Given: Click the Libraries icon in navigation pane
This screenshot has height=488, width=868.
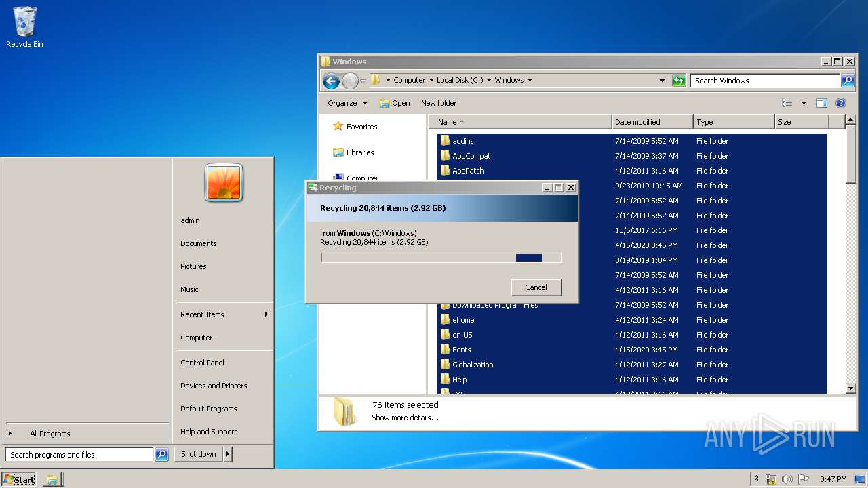Looking at the screenshot, I should (x=338, y=152).
